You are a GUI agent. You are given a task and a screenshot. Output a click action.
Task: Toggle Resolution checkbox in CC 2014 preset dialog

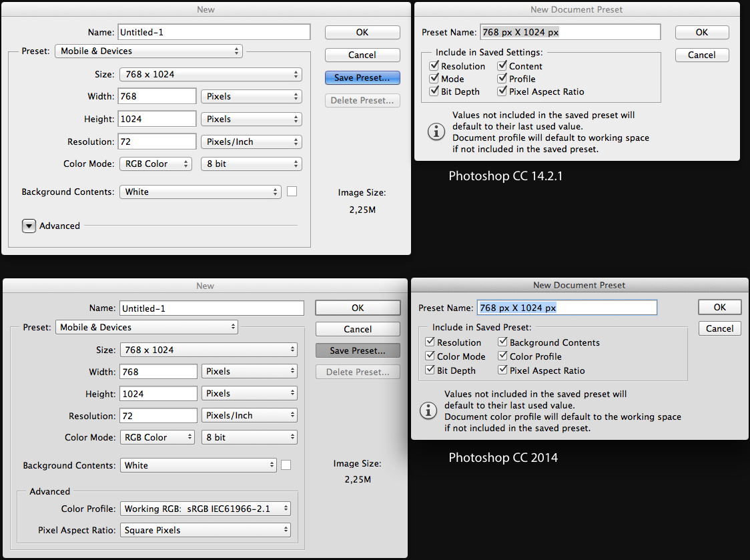(430, 342)
